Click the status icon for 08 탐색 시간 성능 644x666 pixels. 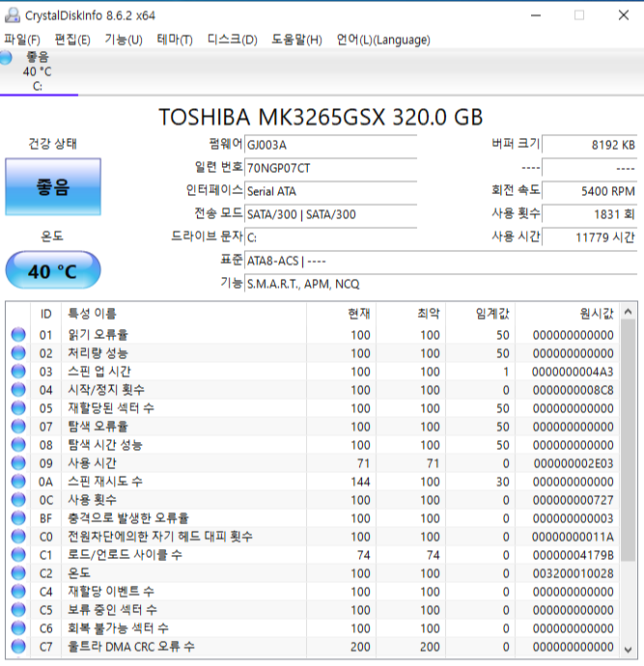click(18, 445)
